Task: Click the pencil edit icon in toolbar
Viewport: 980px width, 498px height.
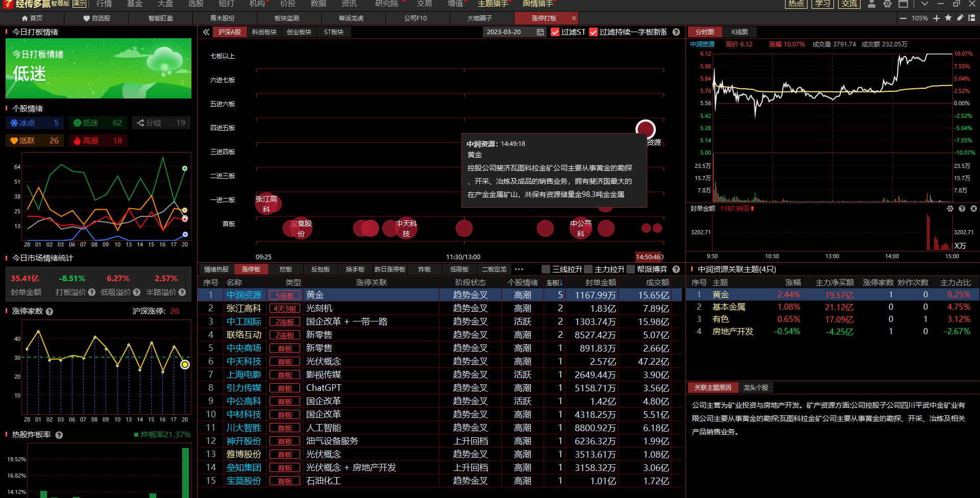Action: pyautogui.click(x=960, y=18)
